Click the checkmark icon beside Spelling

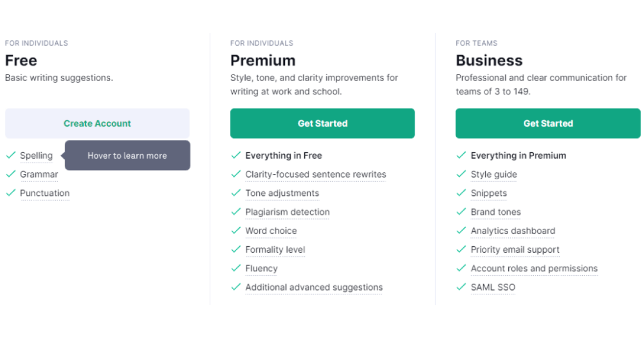11,156
